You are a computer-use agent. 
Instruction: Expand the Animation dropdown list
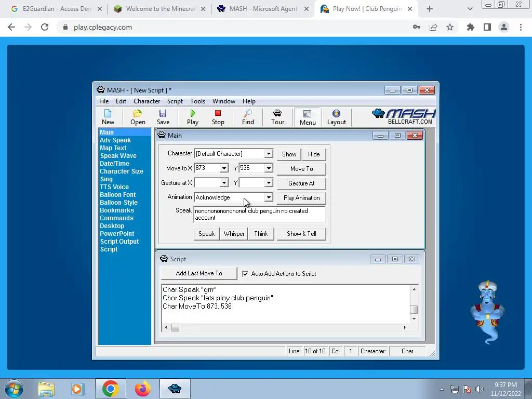click(x=269, y=197)
